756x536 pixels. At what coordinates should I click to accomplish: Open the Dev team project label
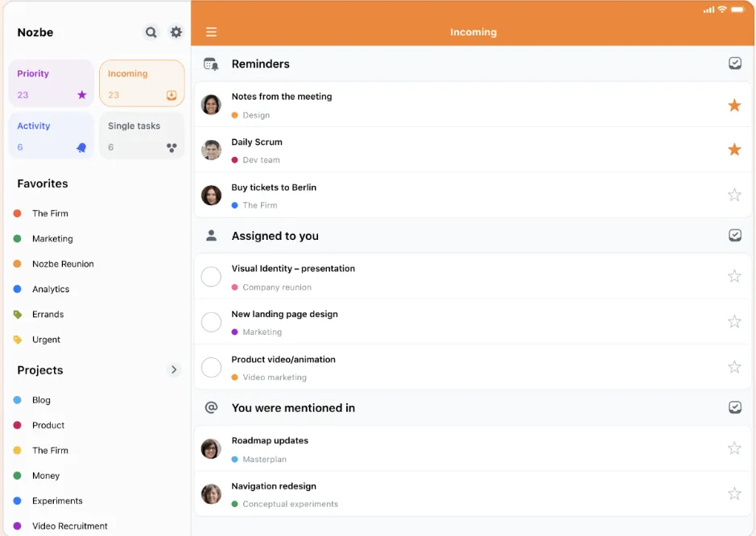click(x=261, y=160)
